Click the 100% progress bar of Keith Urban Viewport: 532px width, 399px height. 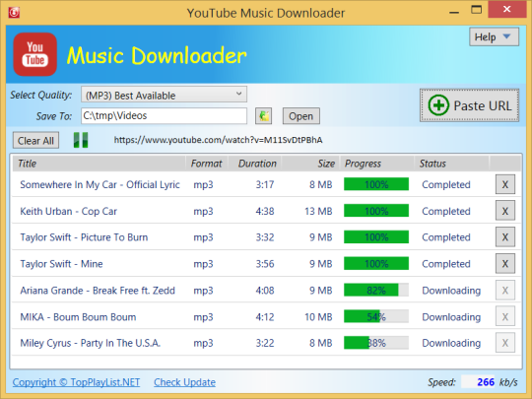(376, 211)
